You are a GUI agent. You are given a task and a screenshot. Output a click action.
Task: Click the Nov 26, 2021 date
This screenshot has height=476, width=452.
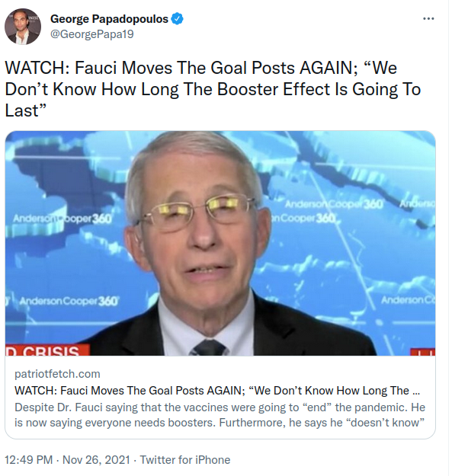click(x=96, y=459)
